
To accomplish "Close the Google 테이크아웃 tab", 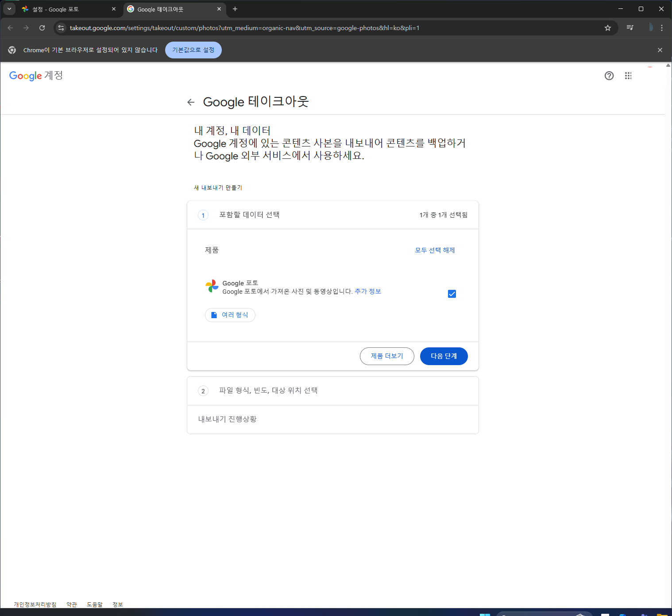I will pos(219,9).
